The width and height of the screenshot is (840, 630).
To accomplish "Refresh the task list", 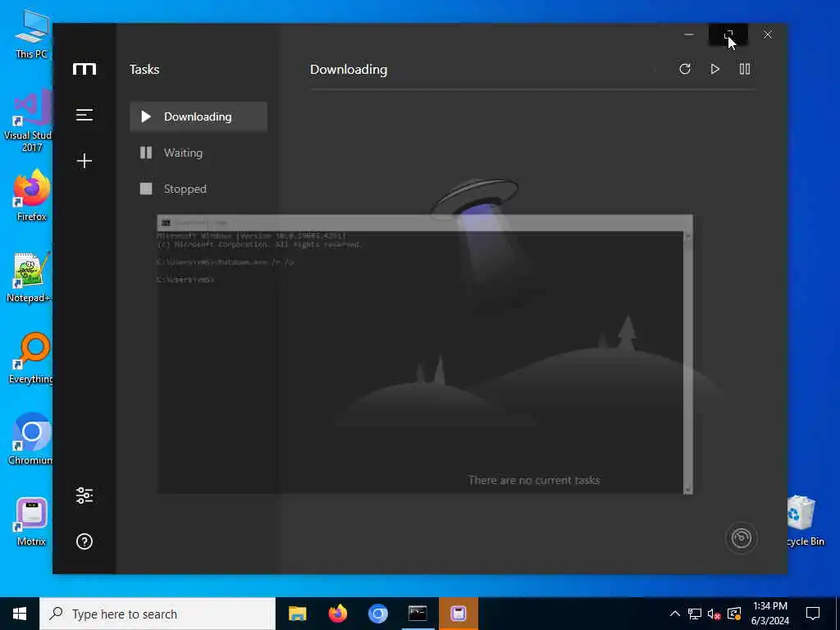I will point(685,69).
